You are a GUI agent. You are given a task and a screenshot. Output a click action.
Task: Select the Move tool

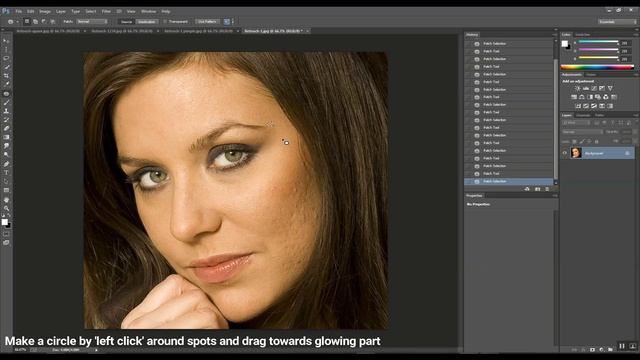(6, 41)
